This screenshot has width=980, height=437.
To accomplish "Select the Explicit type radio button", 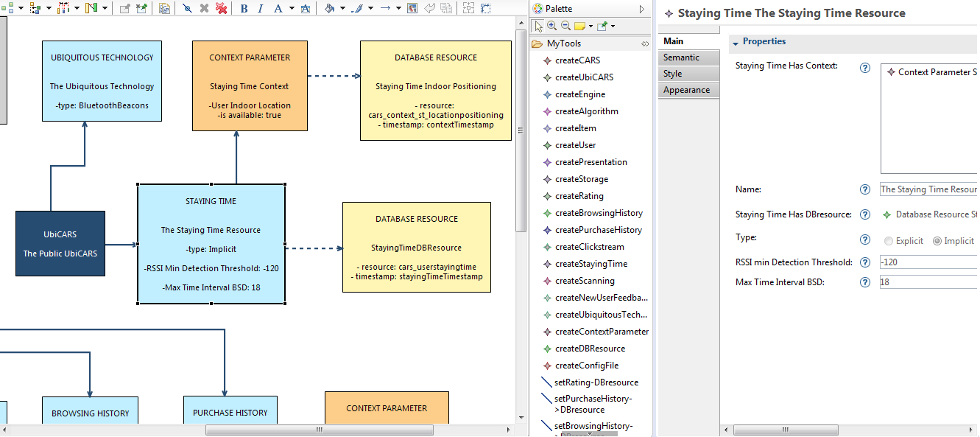I will [889, 241].
